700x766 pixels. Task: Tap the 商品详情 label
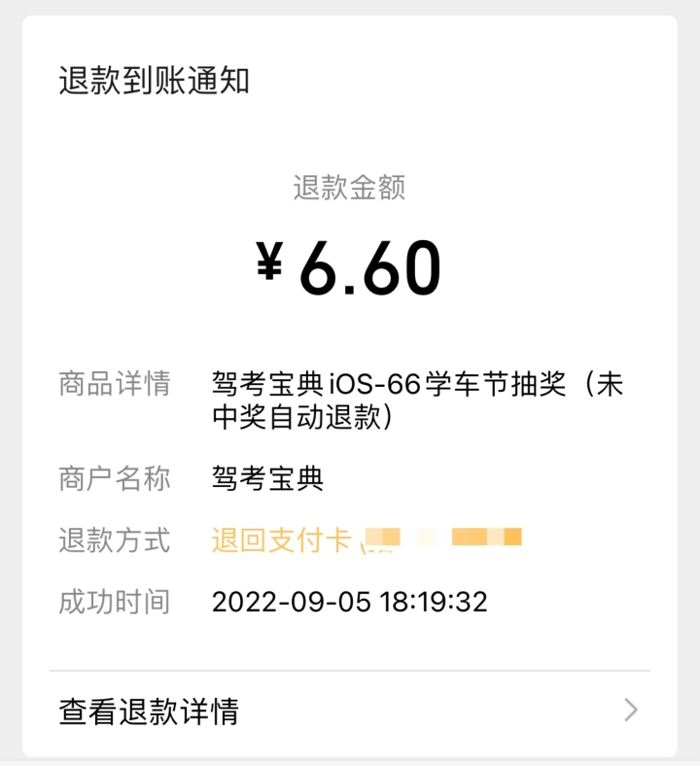click(x=115, y=384)
